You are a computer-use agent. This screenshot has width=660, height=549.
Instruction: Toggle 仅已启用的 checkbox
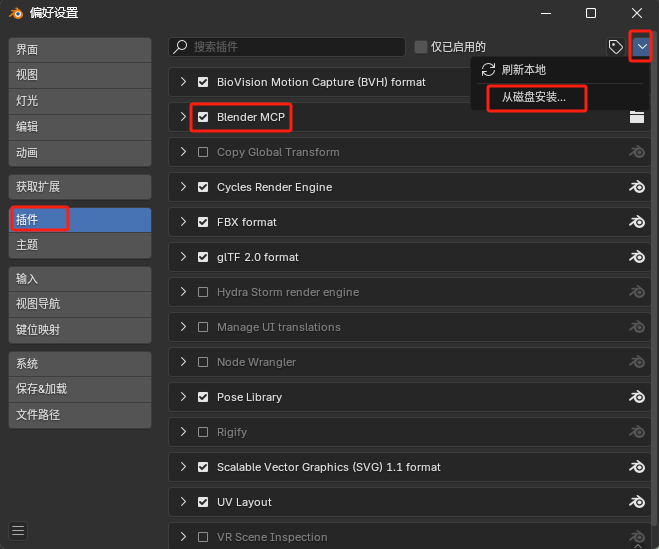click(420, 47)
